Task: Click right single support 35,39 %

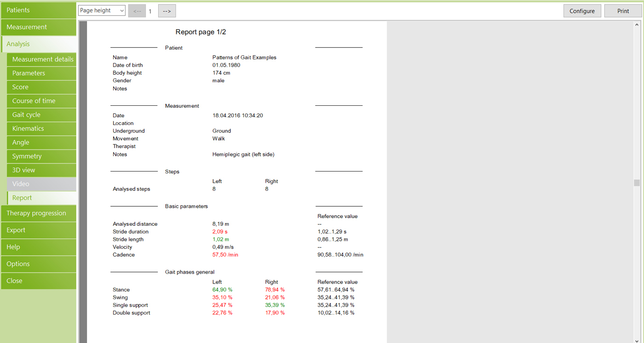Action: coord(275,305)
